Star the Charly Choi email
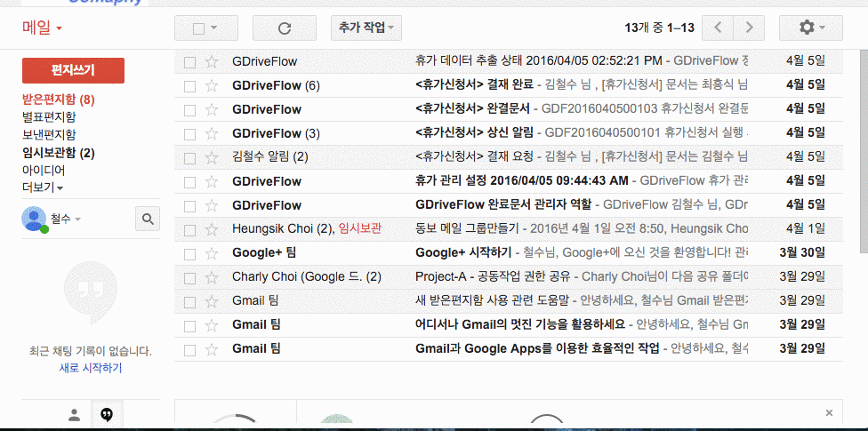Screen dimensions: 868x431 211,277
